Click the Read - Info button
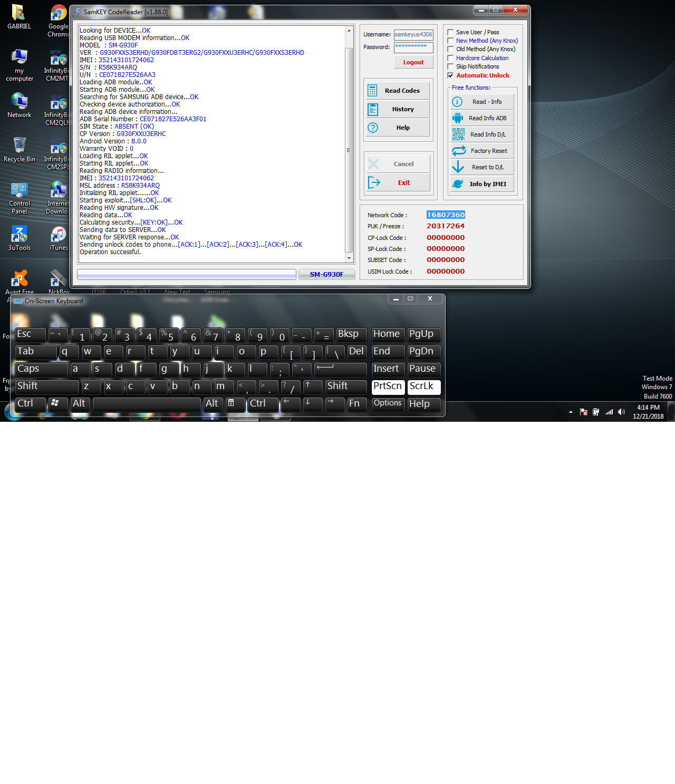This screenshot has height=784, width=675. [482, 102]
